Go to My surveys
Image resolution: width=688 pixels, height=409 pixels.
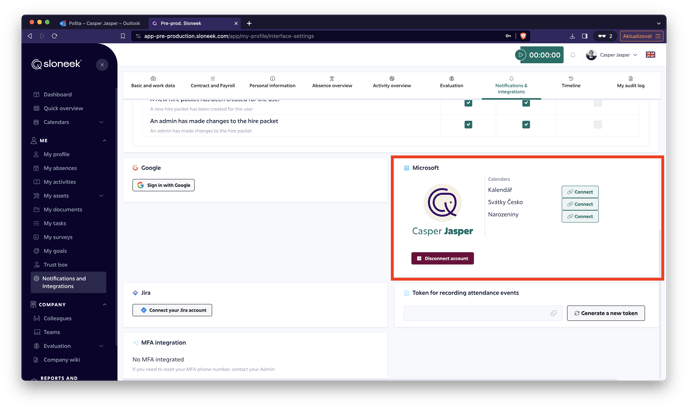tap(57, 237)
